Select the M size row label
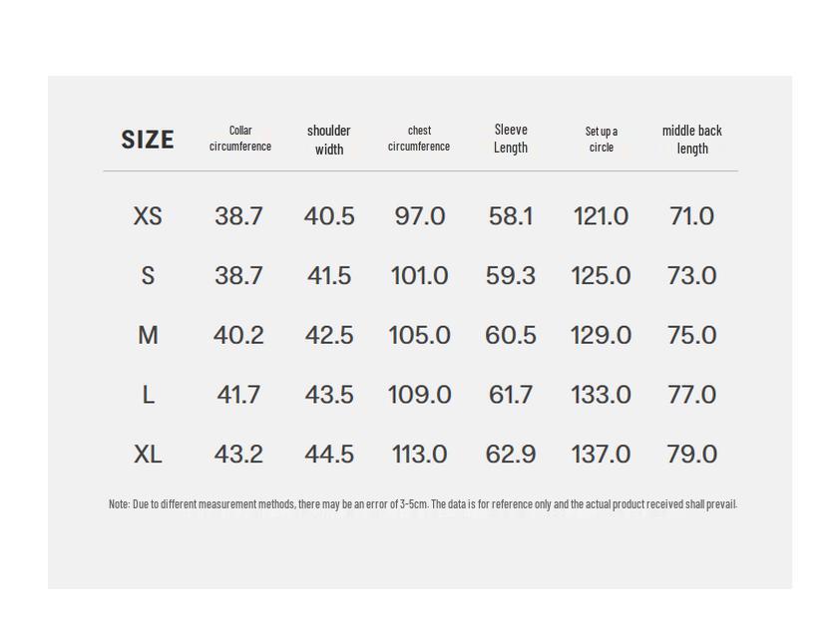The width and height of the screenshot is (840, 630). click(x=148, y=336)
